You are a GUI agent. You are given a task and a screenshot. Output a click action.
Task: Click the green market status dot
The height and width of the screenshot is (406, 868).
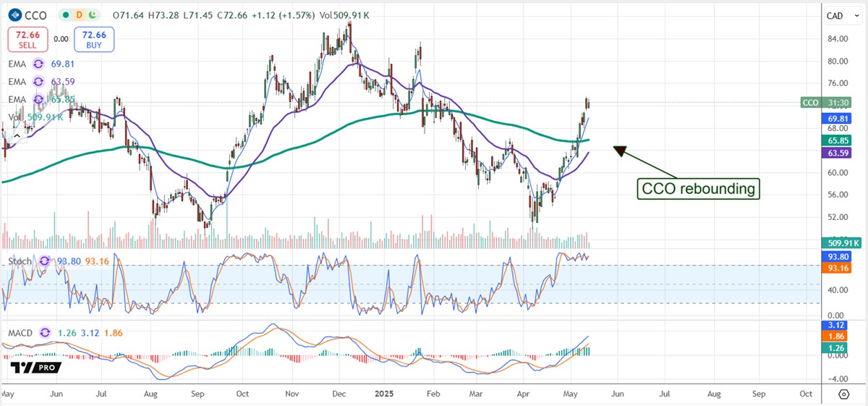[66, 14]
